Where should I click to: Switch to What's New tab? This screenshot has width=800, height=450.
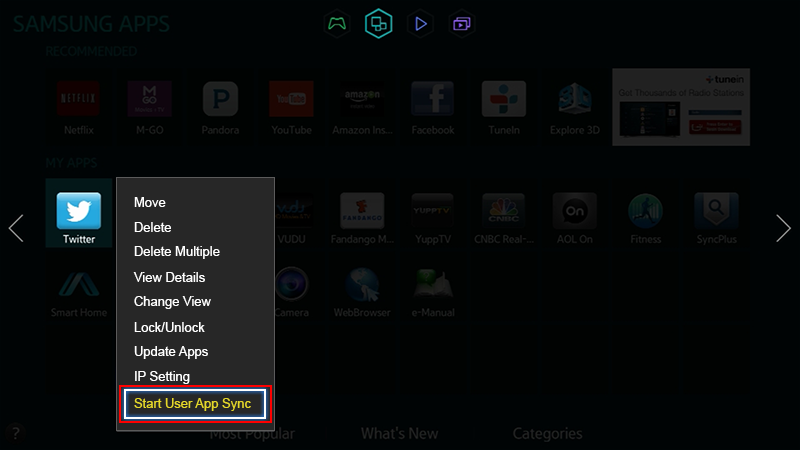coord(399,434)
